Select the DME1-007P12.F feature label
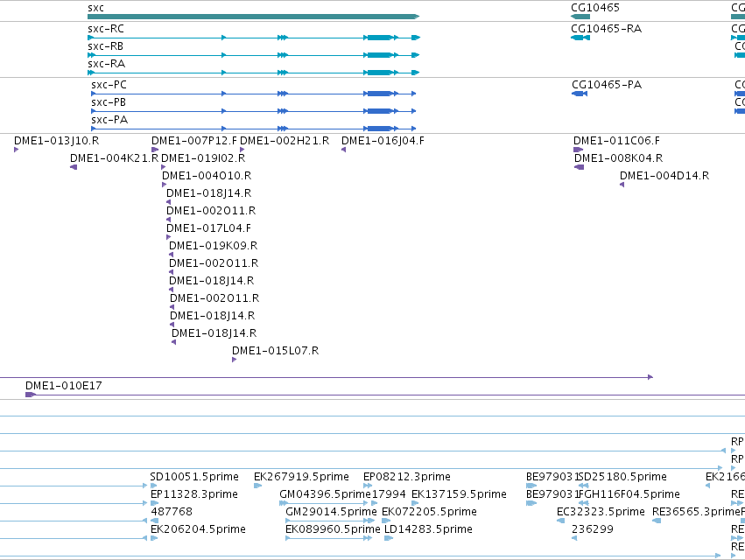Screen dimensions: 745x560 (x=194, y=141)
